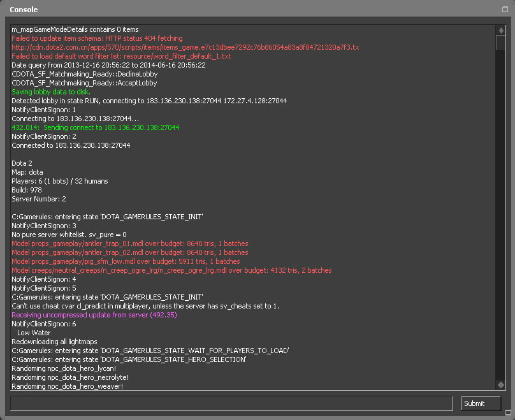Click 'Low Water' line
Viewport: 515px width, 420px height.
pyautogui.click(x=34, y=333)
